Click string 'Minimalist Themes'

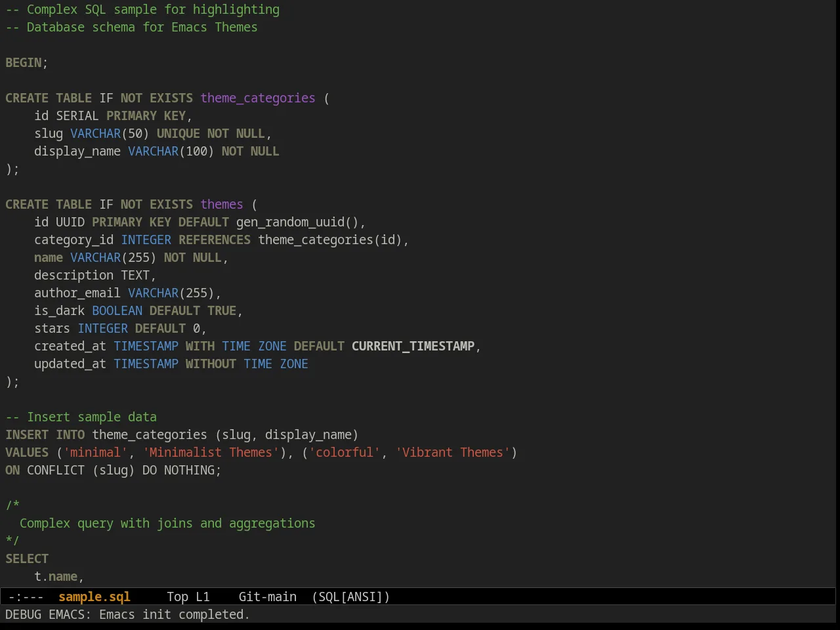coord(211,452)
